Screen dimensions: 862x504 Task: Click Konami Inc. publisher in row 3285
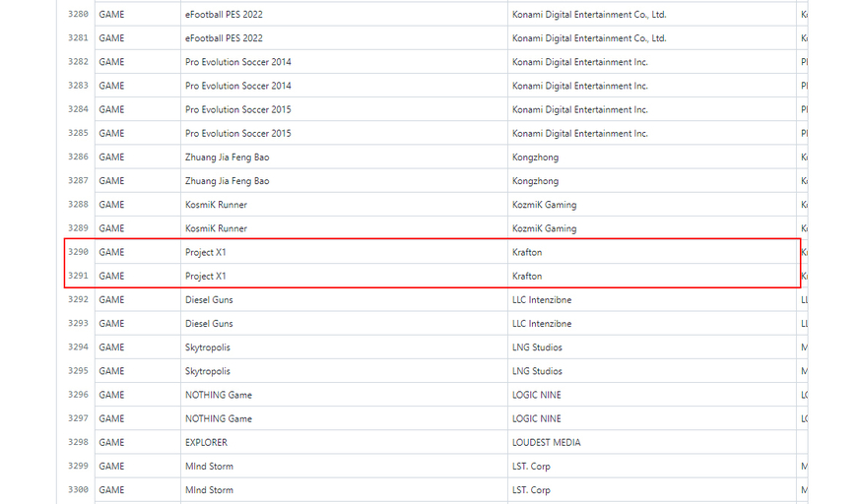[580, 134]
